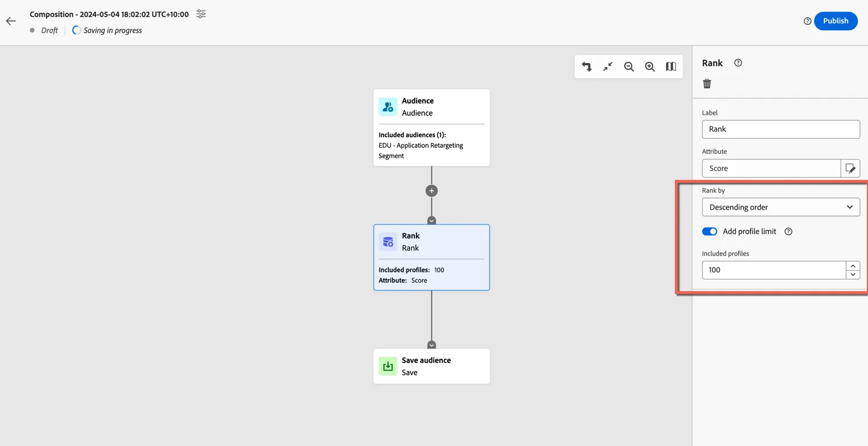Viewport: 868px width, 446px height.
Task: Click the chevron connector above Rank node
Action: (432, 221)
